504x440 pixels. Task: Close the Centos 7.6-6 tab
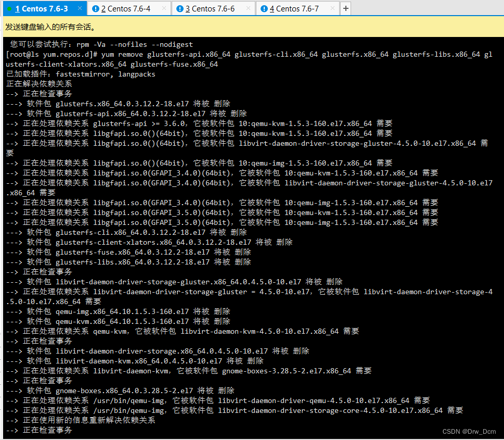[x=248, y=8]
